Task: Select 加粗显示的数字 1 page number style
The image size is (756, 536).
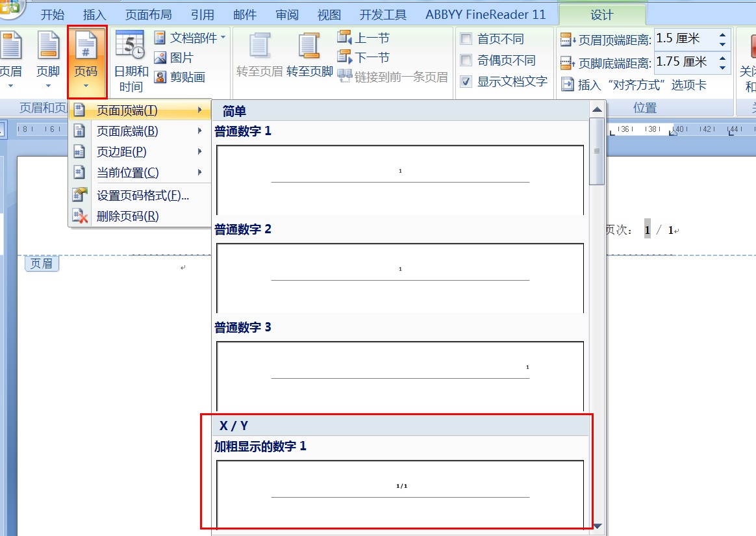Action: point(399,492)
